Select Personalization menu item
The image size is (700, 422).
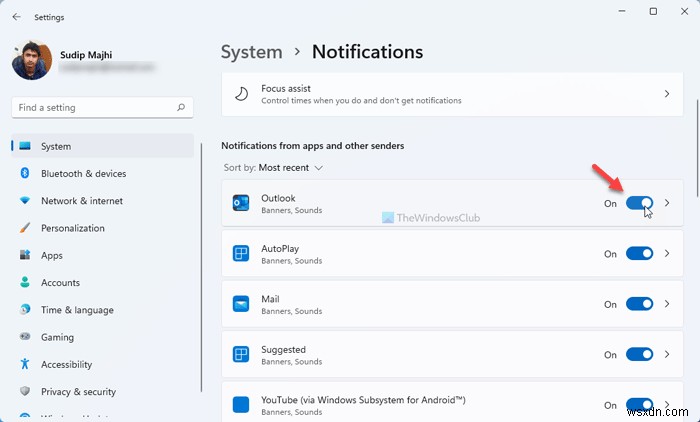pos(103,228)
